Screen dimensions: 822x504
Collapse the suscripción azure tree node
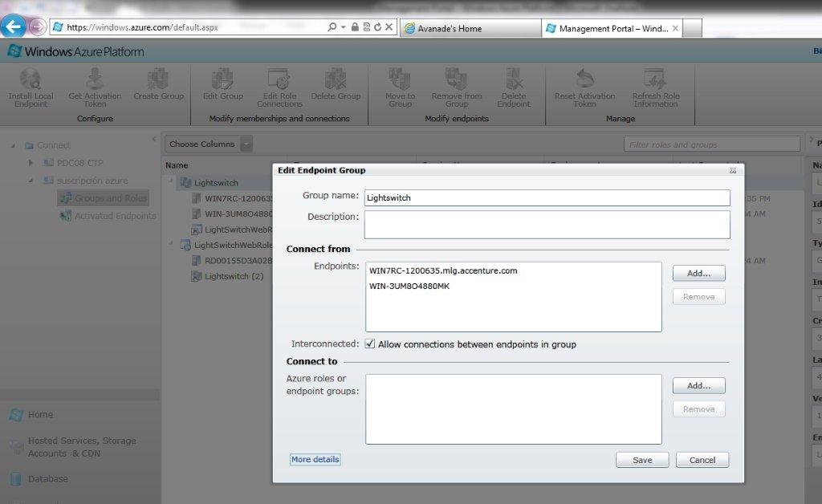point(31,181)
